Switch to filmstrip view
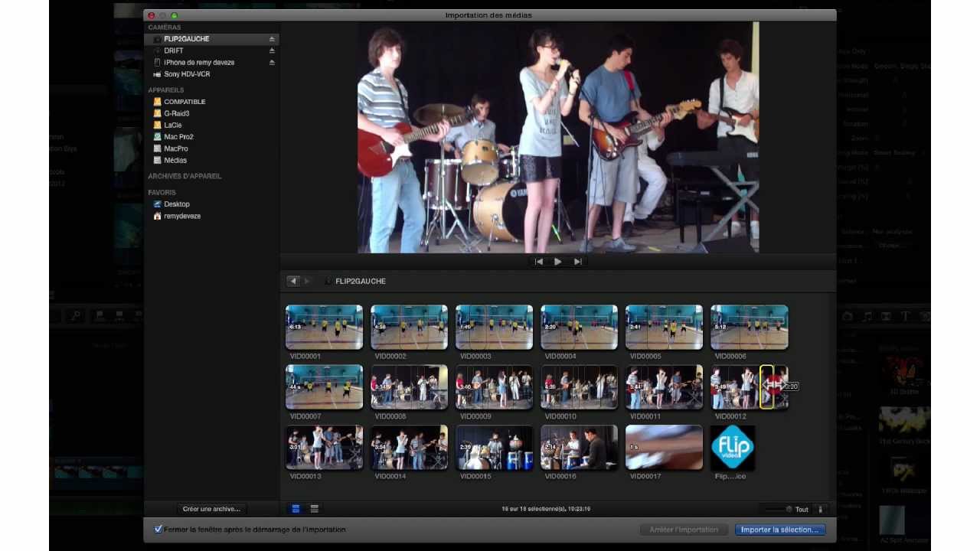The width and height of the screenshot is (980, 551). tap(296, 509)
